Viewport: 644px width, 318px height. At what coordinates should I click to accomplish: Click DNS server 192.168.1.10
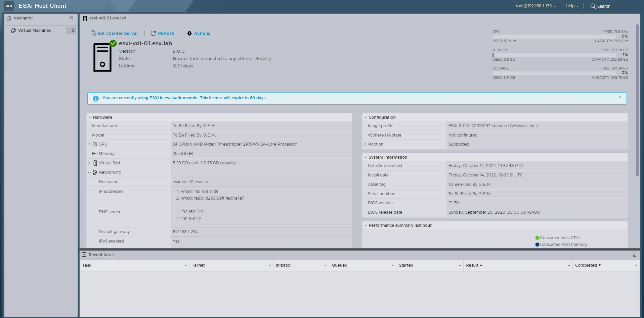192,212
